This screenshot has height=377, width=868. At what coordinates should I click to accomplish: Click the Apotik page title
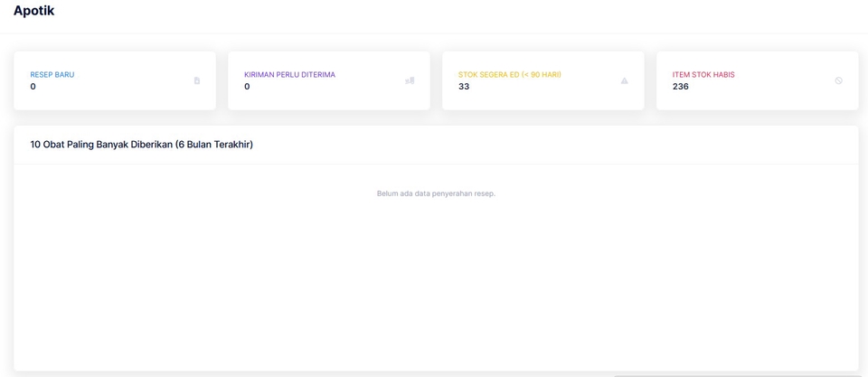coord(33,11)
